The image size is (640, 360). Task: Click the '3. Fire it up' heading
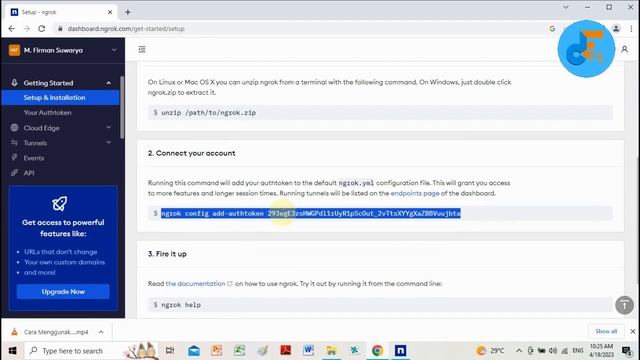click(167, 253)
